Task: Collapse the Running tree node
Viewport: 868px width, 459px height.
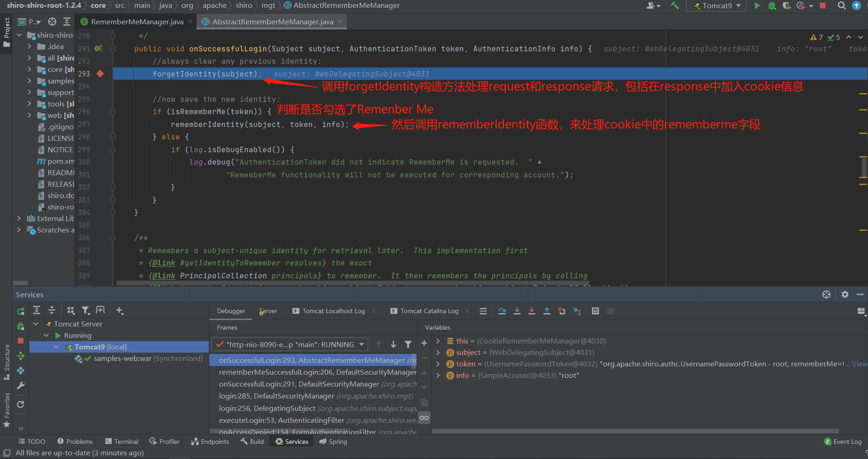Action: pos(46,335)
